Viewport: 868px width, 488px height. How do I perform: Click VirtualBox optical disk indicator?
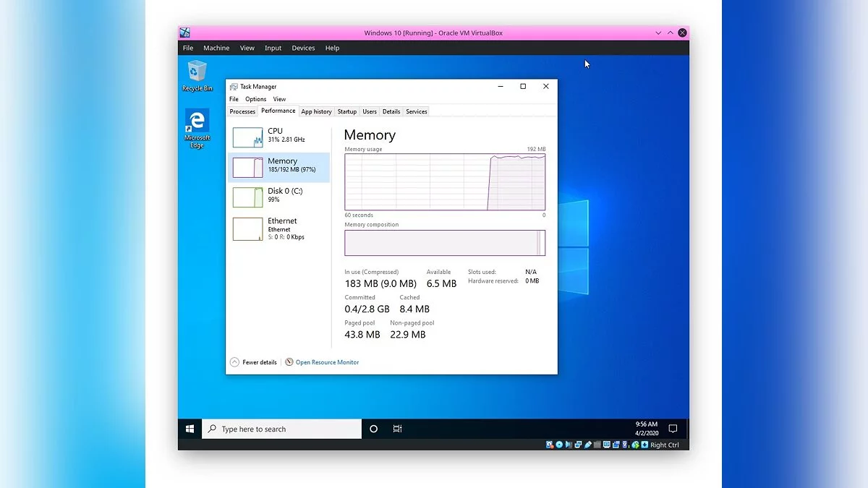[559, 445]
